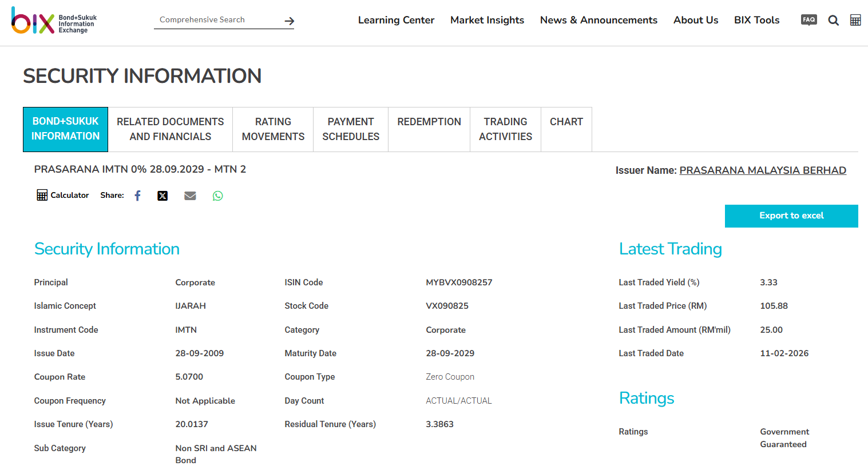868x470 pixels.
Task: Switch to the Rating Movements tab
Action: (273, 129)
